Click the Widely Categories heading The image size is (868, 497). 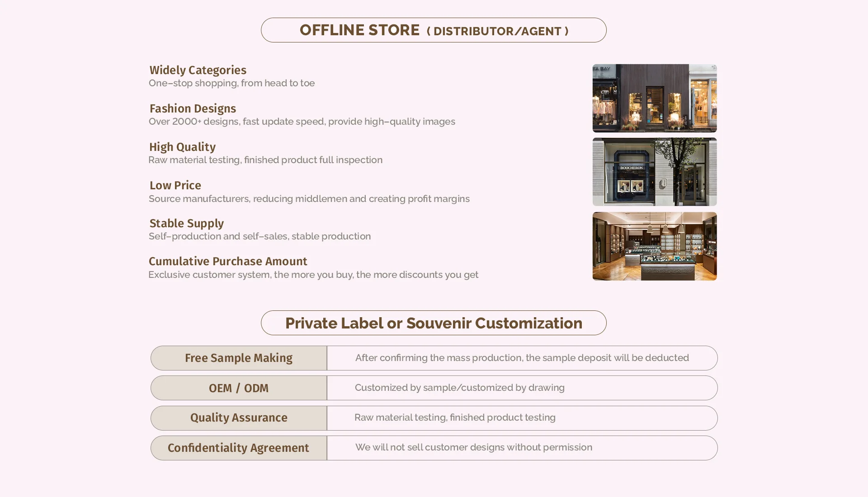pos(198,70)
